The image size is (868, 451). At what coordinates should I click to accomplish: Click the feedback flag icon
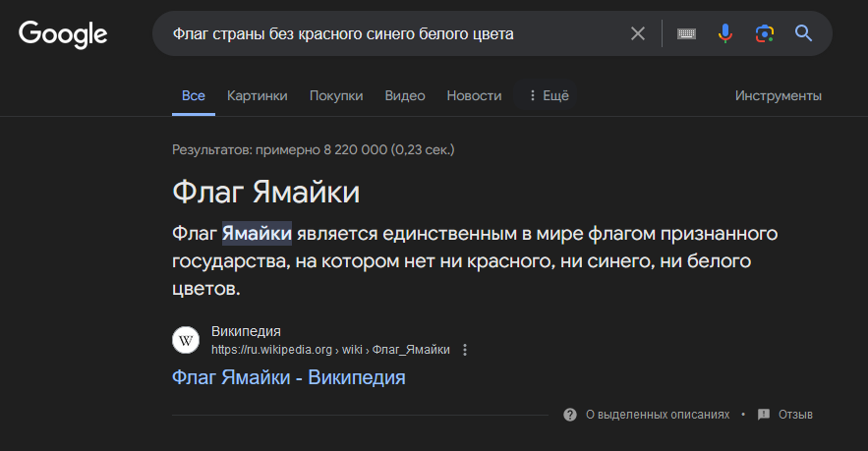tap(764, 415)
